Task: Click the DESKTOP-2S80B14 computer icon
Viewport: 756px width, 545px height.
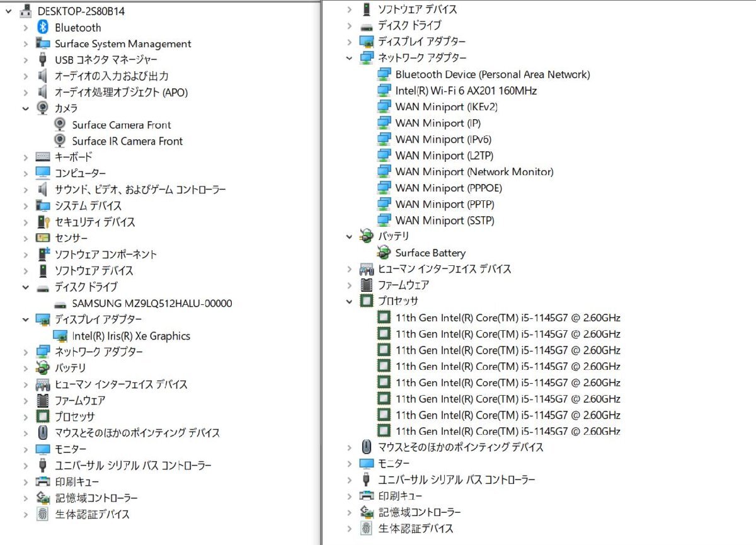Action: pos(26,11)
